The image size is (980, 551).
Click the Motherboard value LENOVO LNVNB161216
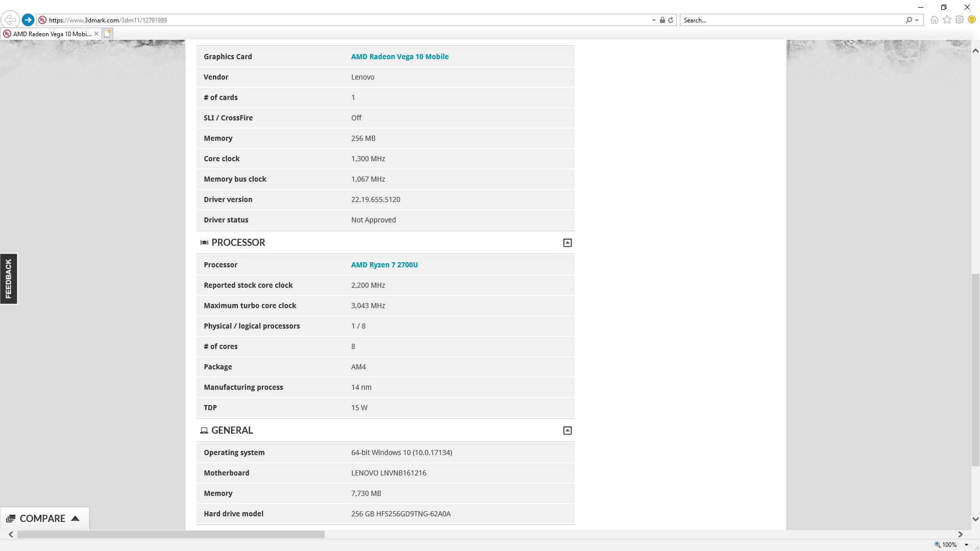coord(388,473)
